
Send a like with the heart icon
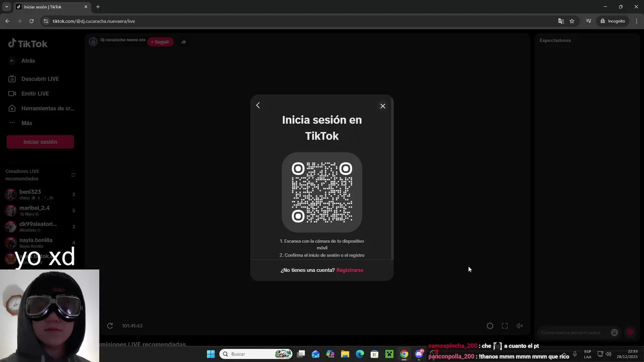pos(630,332)
